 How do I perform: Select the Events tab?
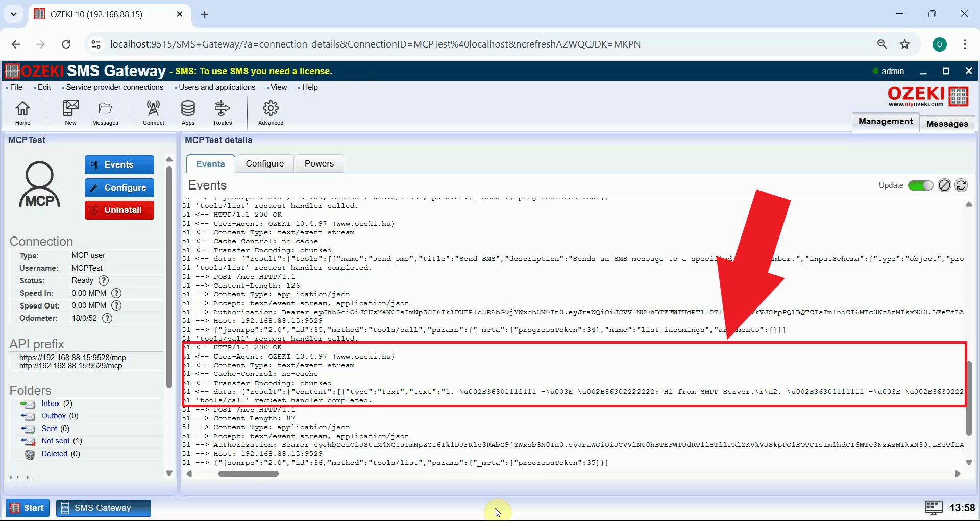pos(210,164)
